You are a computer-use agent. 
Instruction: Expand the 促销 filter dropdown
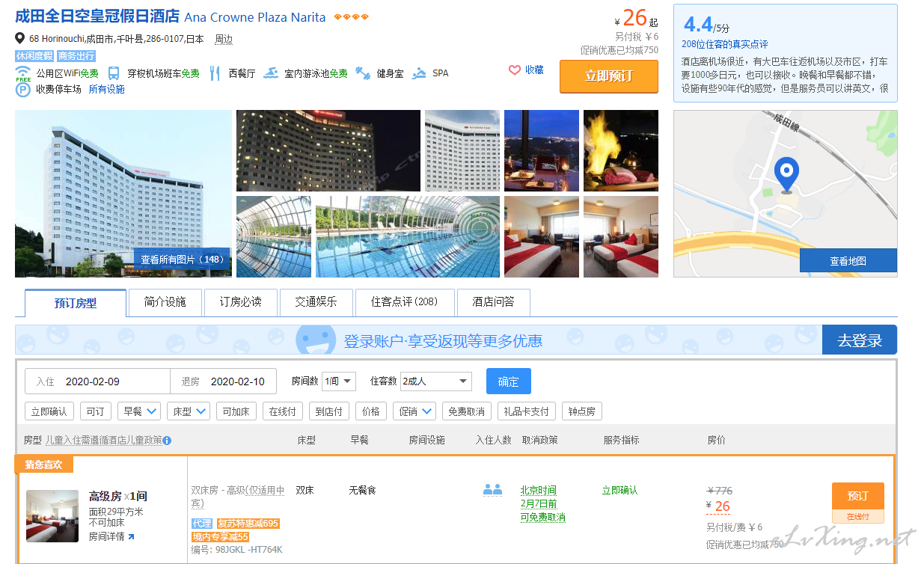[414, 411]
